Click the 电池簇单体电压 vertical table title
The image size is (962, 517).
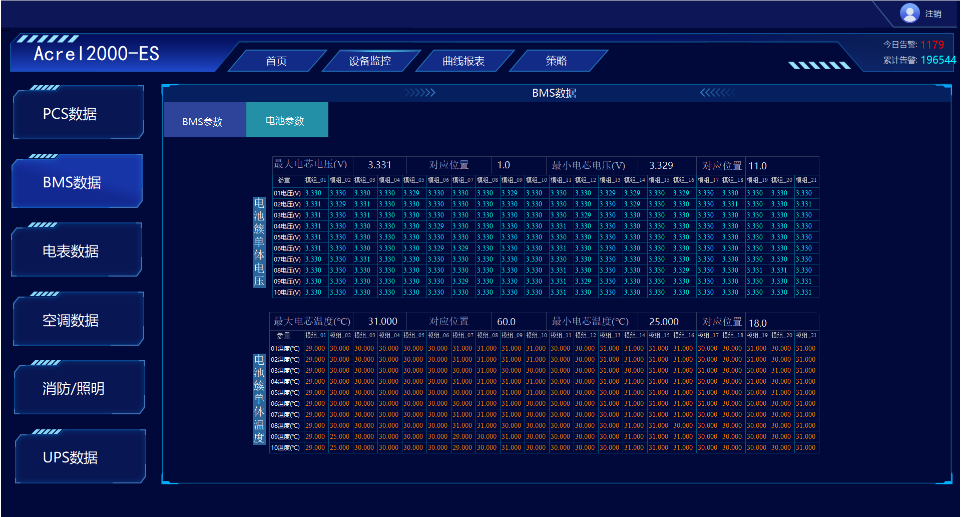click(x=260, y=242)
